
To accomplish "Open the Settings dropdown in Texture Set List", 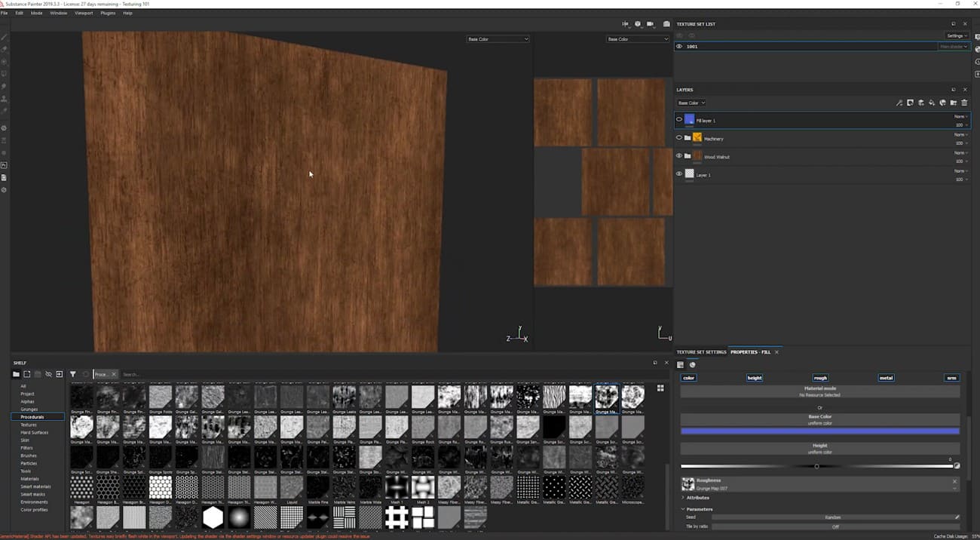I will click(x=954, y=35).
